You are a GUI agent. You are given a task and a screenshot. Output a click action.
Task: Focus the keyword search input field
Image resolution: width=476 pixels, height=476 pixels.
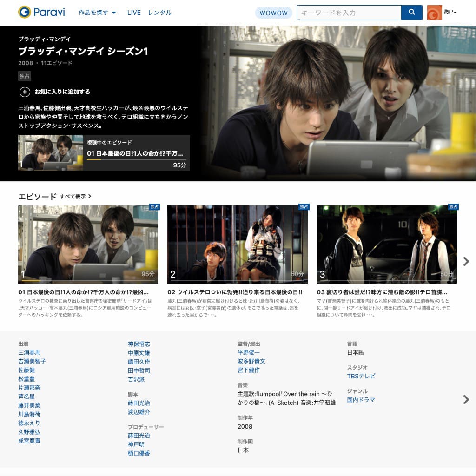[x=349, y=13]
